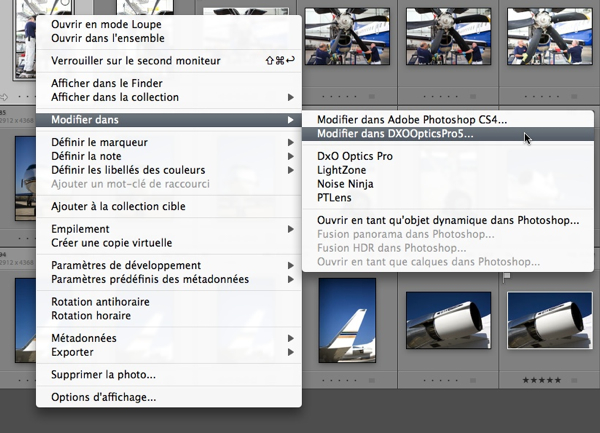This screenshot has width=600, height=433.
Task: Select 'DxO Optics Pro' external editor
Action: pos(448,156)
